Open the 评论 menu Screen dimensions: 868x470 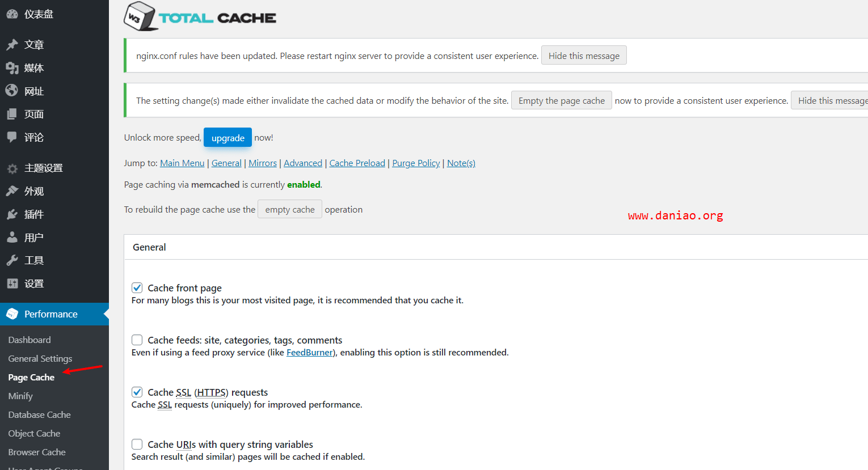tap(54, 137)
